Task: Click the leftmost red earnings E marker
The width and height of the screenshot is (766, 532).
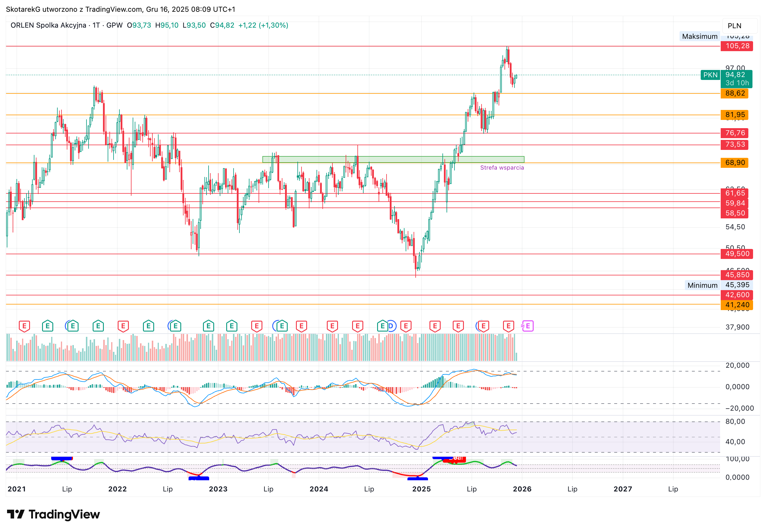Action: tap(24, 326)
